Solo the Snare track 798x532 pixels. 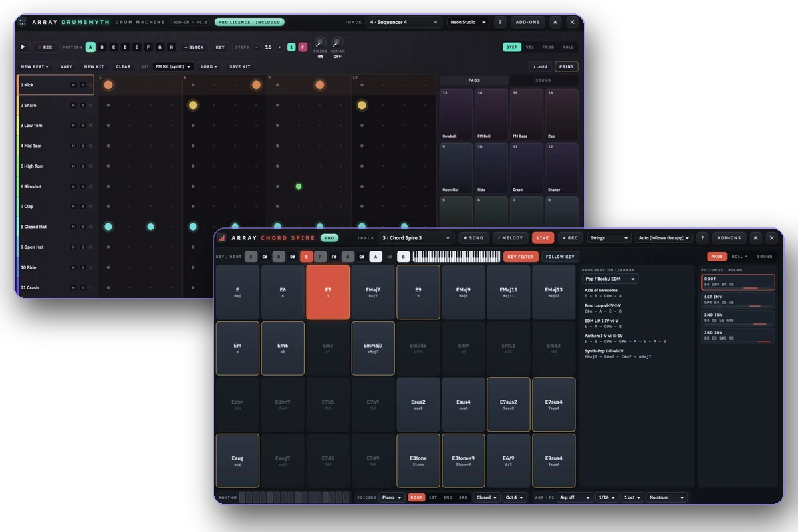(83, 105)
